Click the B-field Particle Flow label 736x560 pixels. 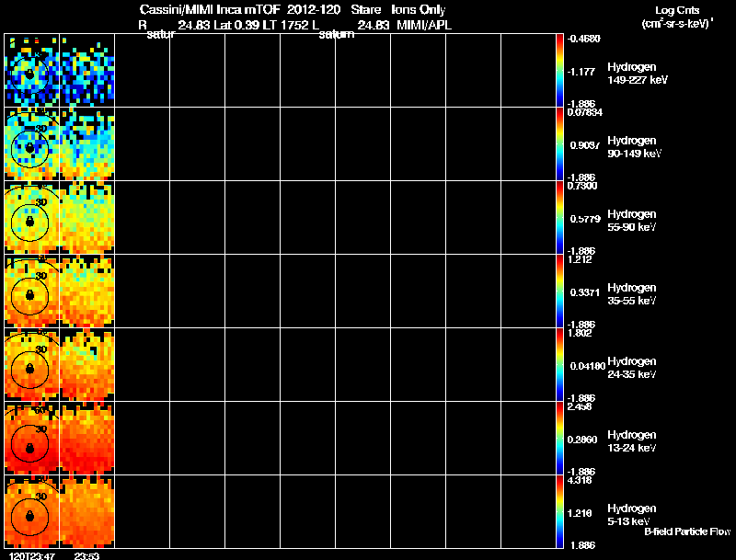687,531
